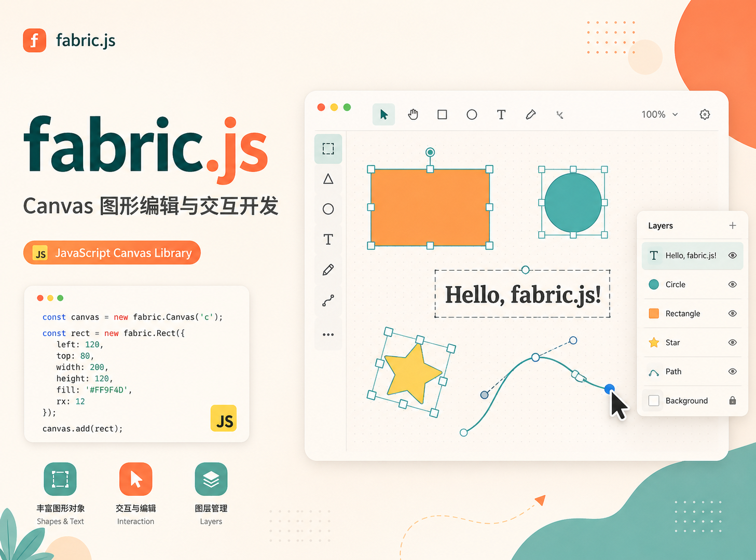
Task: Click the yellow star on the canvas
Action: click(x=413, y=373)
